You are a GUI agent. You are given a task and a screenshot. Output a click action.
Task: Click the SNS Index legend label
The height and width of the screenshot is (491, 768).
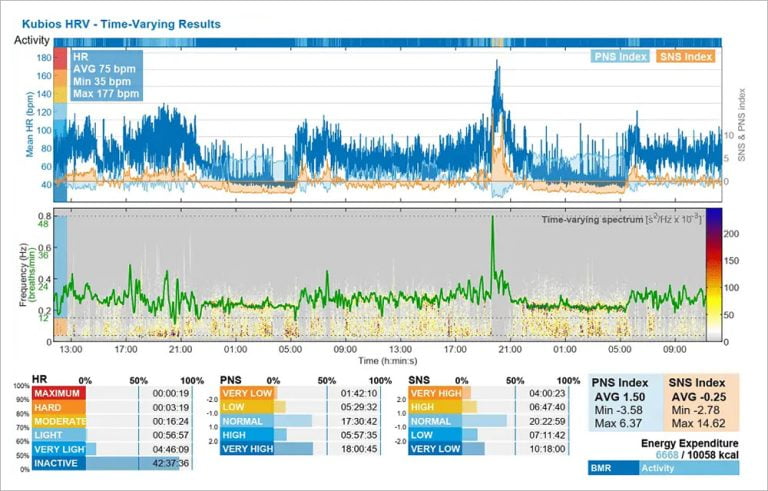tap(686, 56)
